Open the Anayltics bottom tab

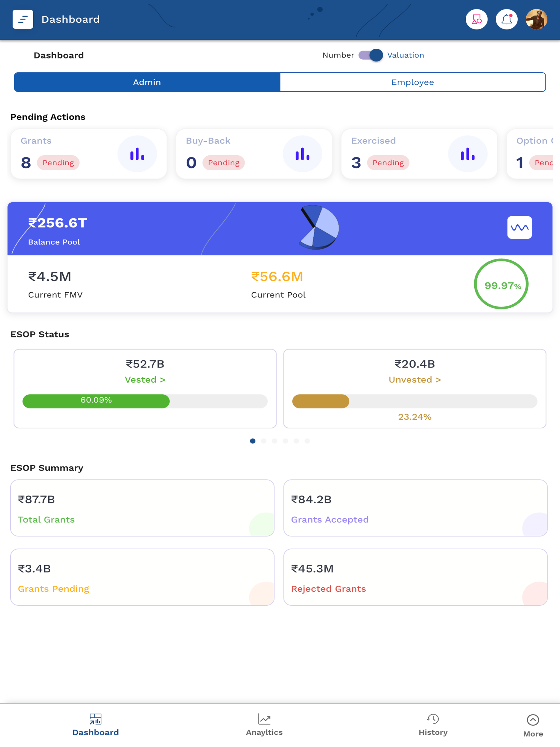click(x=264, y=725)
